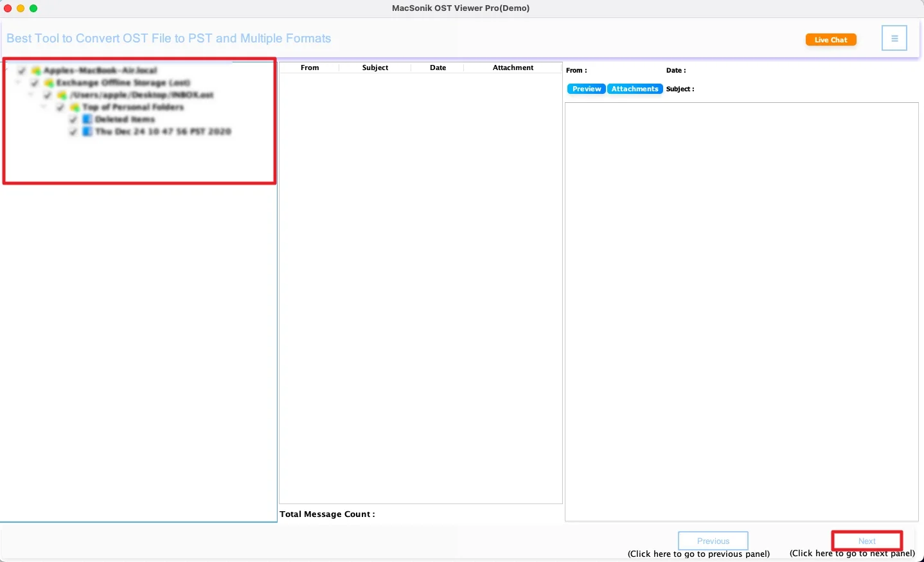Sort by the Subject column header

tap(375, 68)
